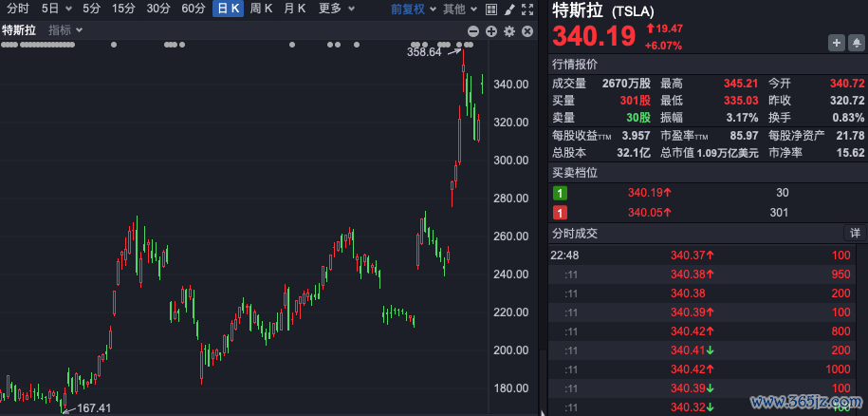This screenshot has width=868, height=416.
Task: Close the chart panel with X icon
Action: point(527,31)
